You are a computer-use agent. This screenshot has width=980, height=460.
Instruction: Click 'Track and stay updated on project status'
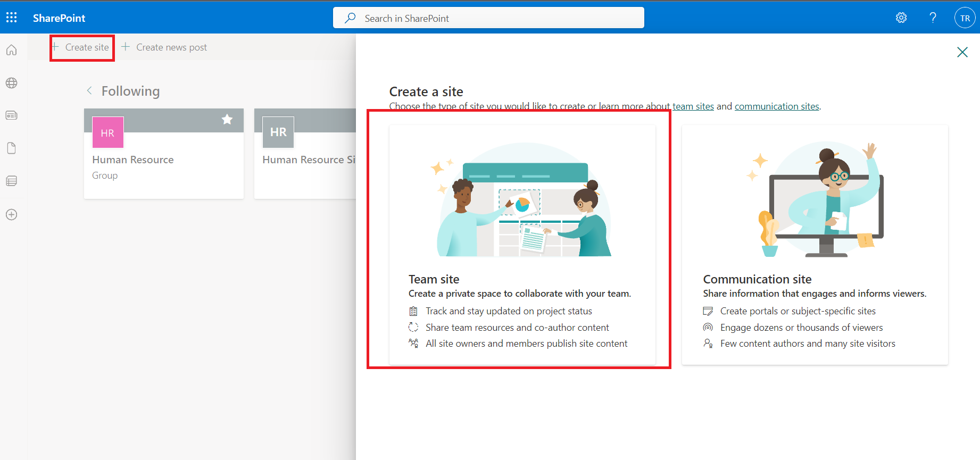[509, 311]
